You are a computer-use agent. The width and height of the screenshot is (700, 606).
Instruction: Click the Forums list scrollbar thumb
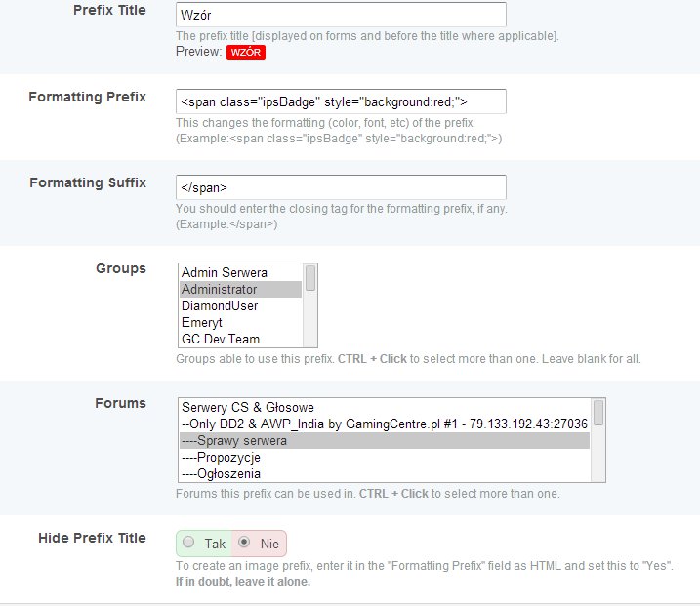(x=598, y=414)
